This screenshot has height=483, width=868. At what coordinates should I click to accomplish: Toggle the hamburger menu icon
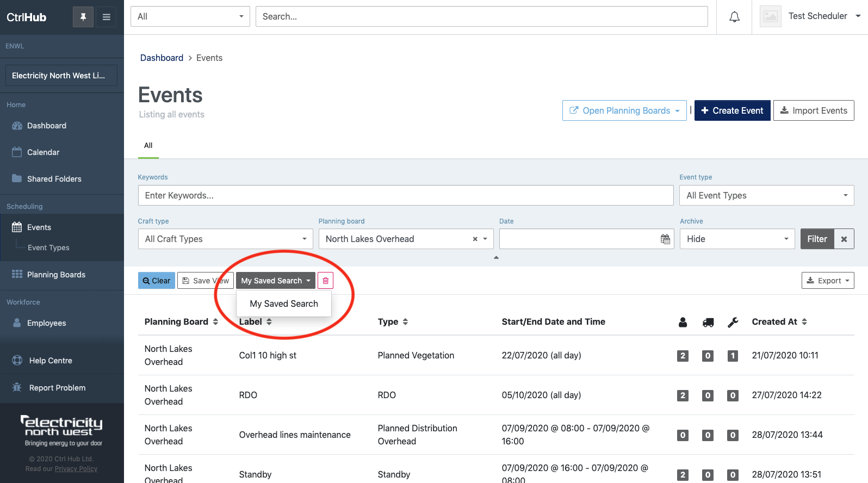107,17
